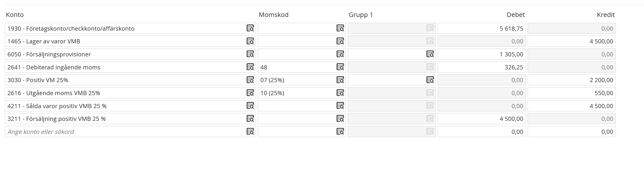Open account lookup for 1465 Lager row
644x177 pixels.
tap(250, 41)
